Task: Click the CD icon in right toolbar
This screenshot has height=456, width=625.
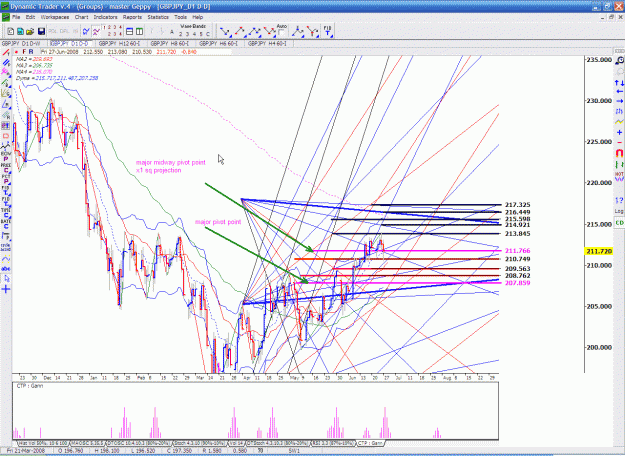Action: (x=619, y=223)
